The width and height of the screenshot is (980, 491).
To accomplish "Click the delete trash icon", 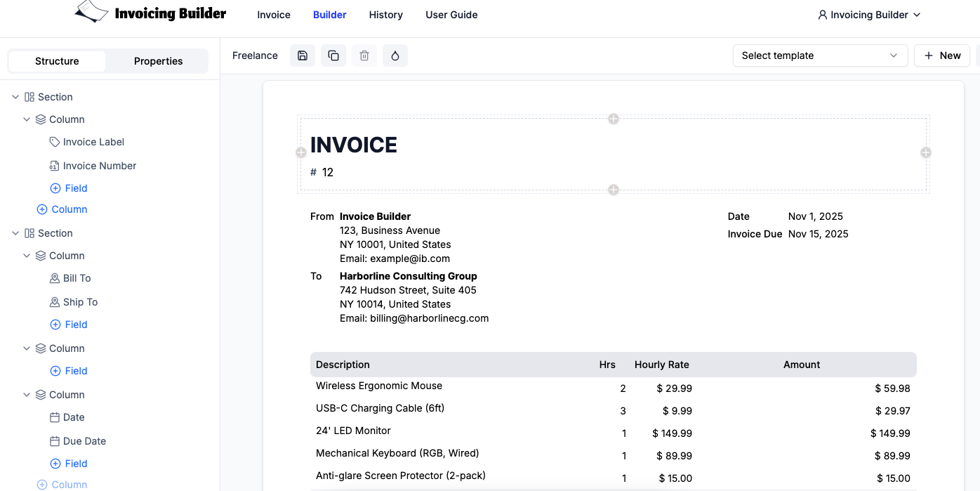I will (x=364, y=55).
